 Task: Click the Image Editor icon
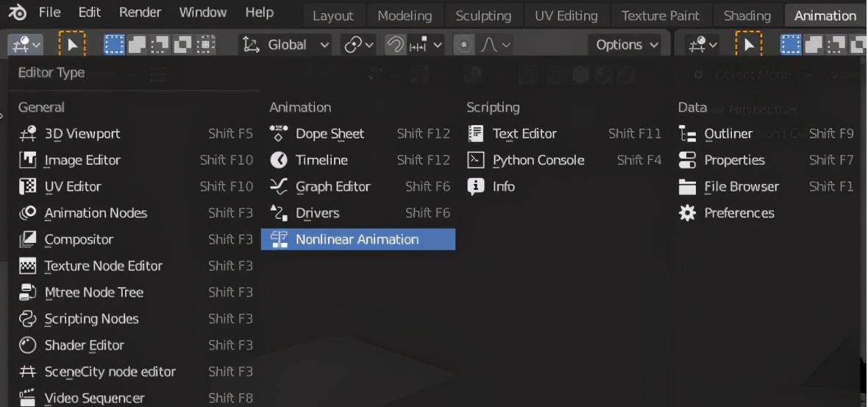(x=28, y=160)
